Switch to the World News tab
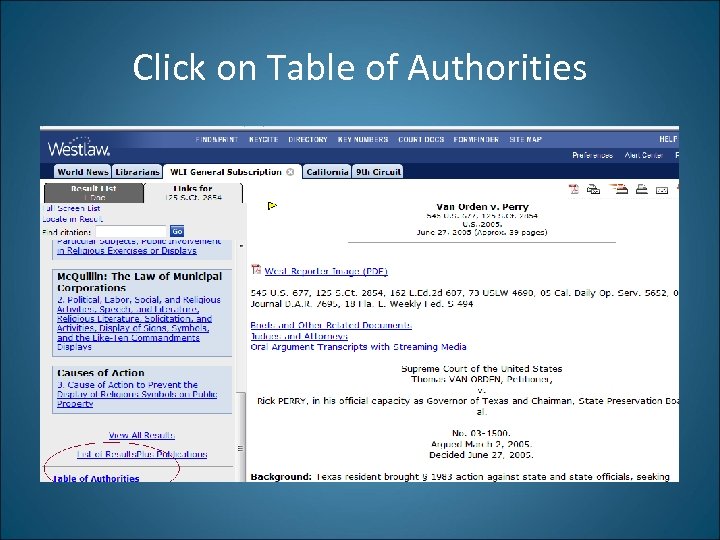This screenshot has height=540, width=720. (83, 172)
